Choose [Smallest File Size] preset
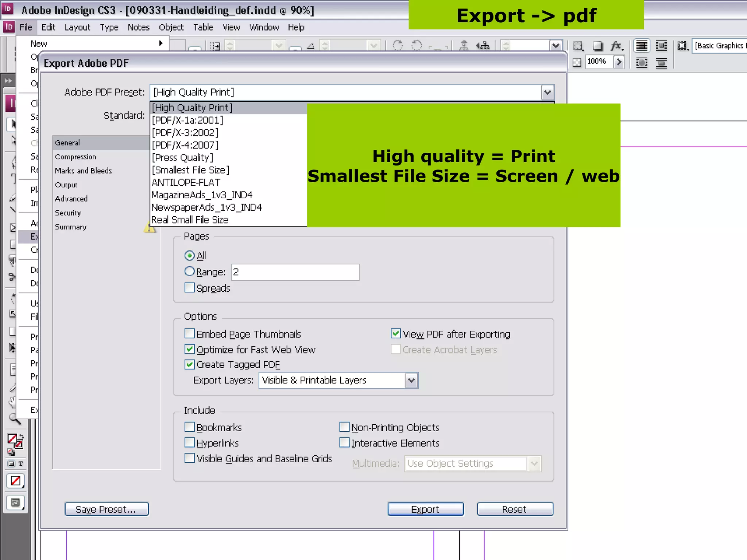 click(229, 170)
